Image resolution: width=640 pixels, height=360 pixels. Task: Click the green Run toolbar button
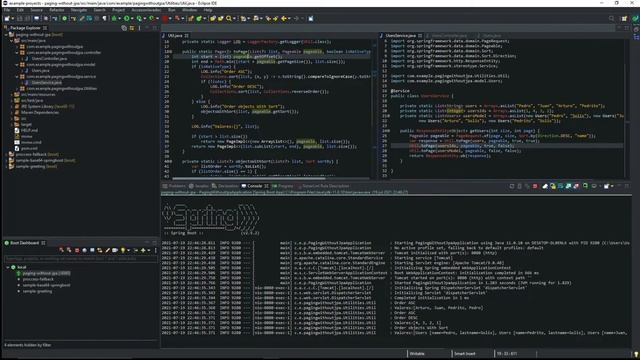pyautogui.click(x=127, y=18)
